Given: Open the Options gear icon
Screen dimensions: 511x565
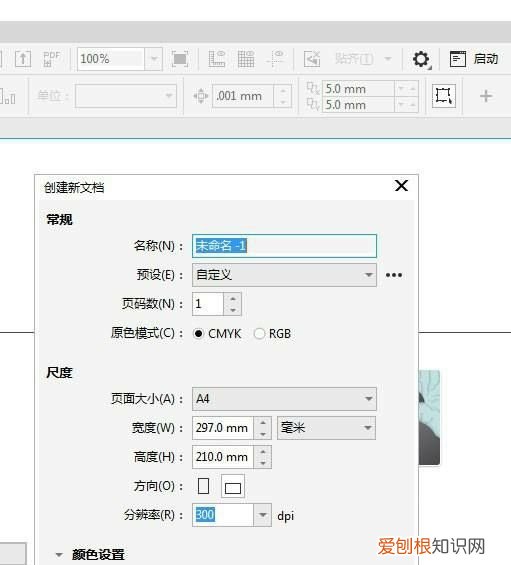Looking at the screenshot, I should [421, 59].
